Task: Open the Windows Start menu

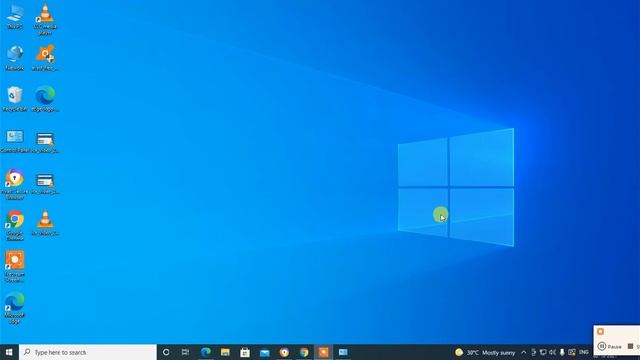Action: pos(9,352)
